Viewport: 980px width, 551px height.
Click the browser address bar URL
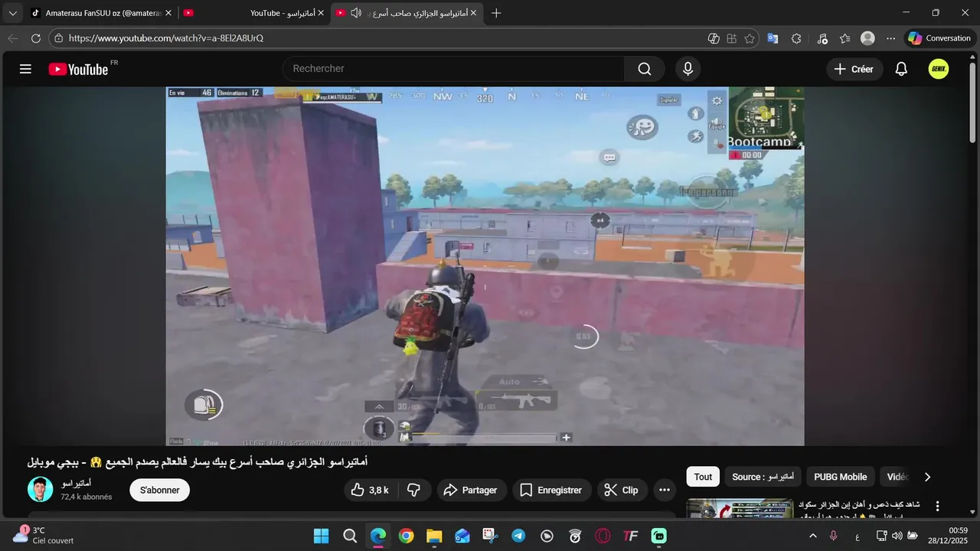[166, 38]
